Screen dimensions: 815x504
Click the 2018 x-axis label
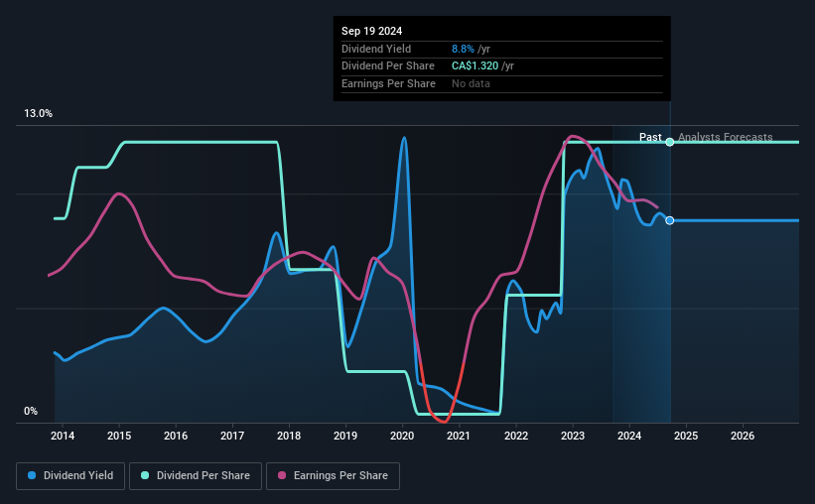(289, 436)
